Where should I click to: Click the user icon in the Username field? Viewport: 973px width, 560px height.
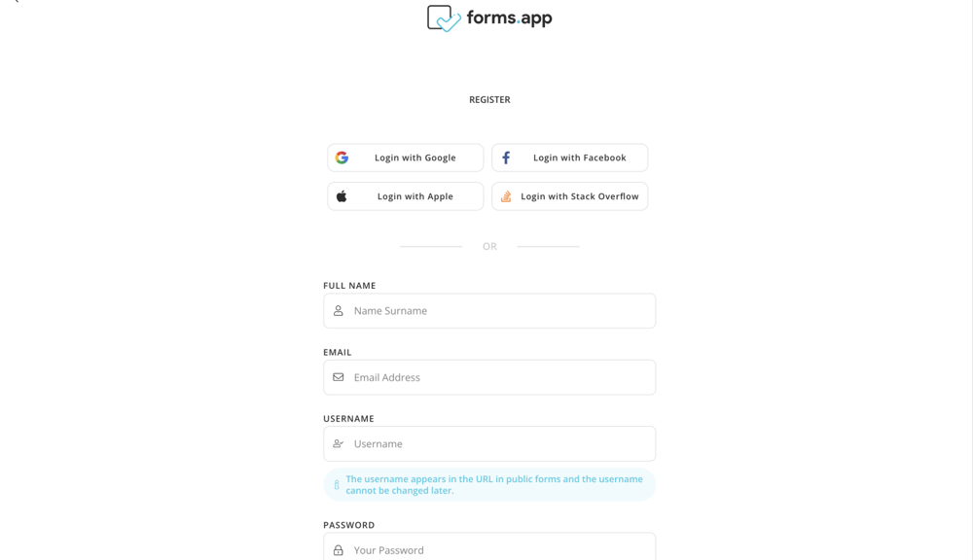coord(339,443)
